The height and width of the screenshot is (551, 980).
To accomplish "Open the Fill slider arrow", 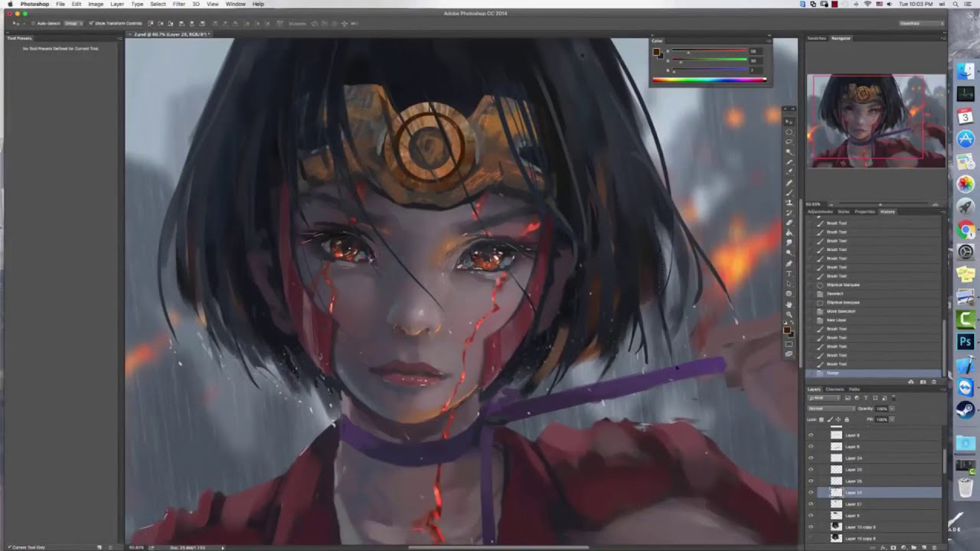I will 892,419.
